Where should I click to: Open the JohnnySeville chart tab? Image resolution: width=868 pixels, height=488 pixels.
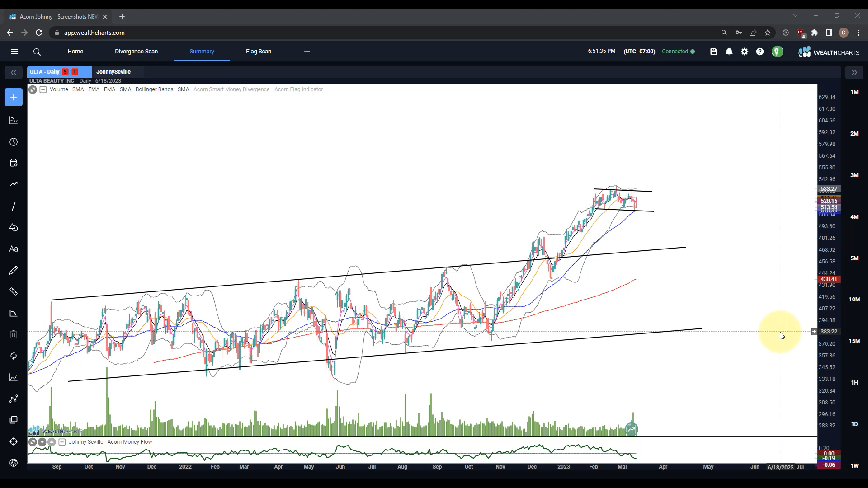[x=113, y=72]
